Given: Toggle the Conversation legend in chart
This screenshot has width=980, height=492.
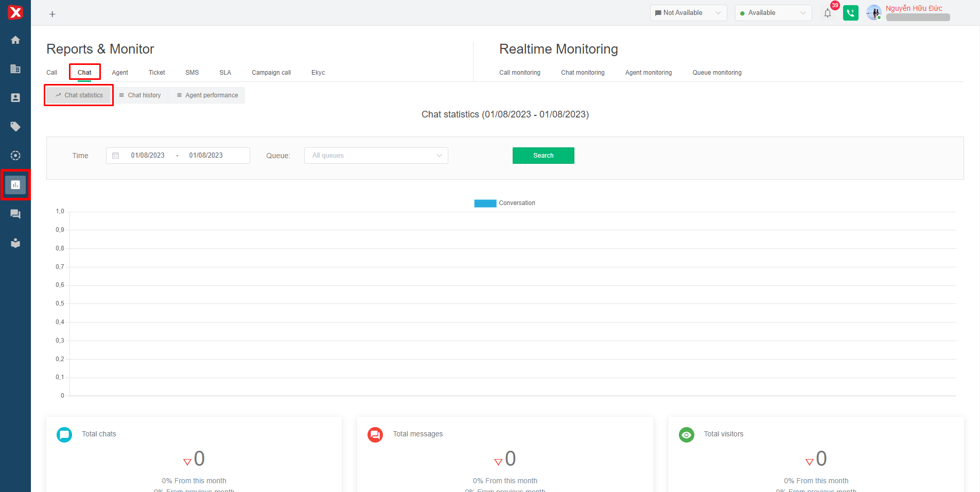Looking at the screenshot, I should point(504,203).
